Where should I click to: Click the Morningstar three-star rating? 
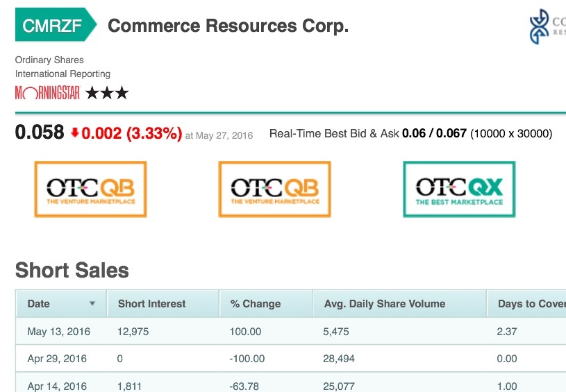(107, 93)
